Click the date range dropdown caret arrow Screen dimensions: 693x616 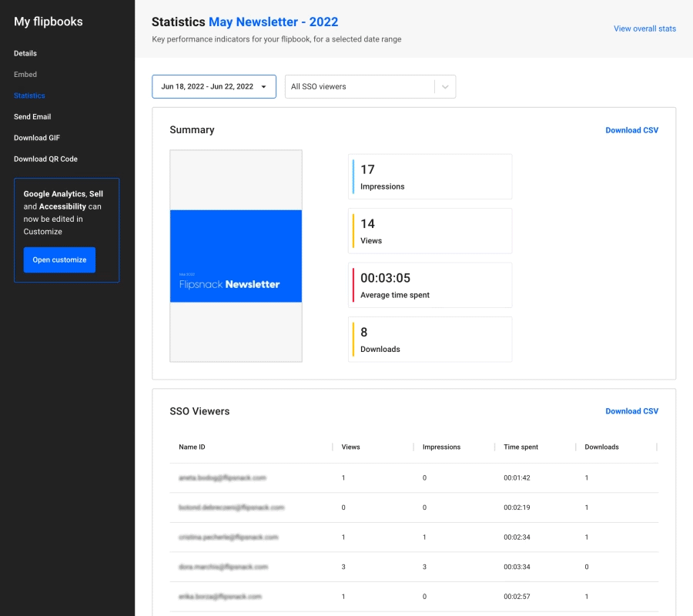tap(262, 87)
